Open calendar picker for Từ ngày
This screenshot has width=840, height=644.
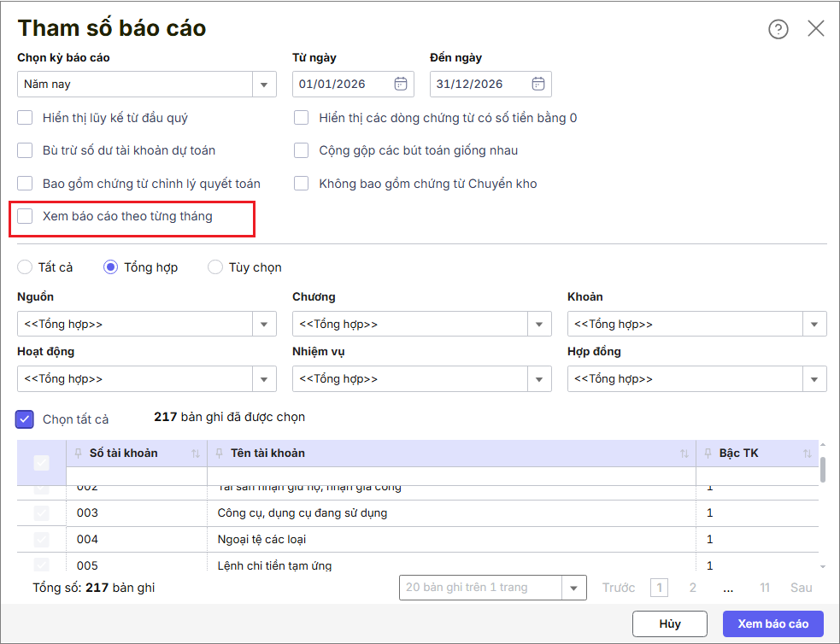(401, 84)
